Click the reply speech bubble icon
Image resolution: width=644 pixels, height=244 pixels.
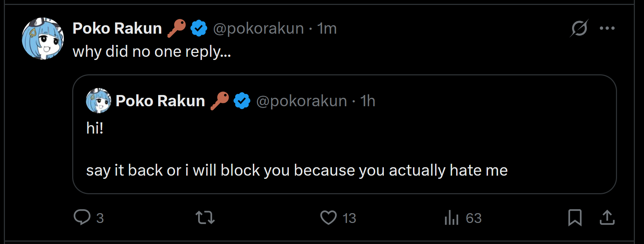point(82,217)
